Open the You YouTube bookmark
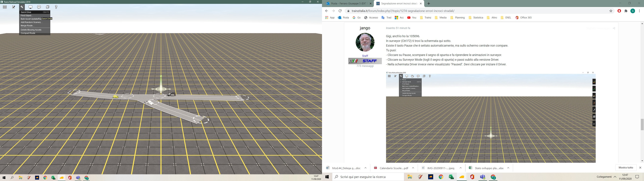Viewport: 644px width, 181px height. point(412,17)
